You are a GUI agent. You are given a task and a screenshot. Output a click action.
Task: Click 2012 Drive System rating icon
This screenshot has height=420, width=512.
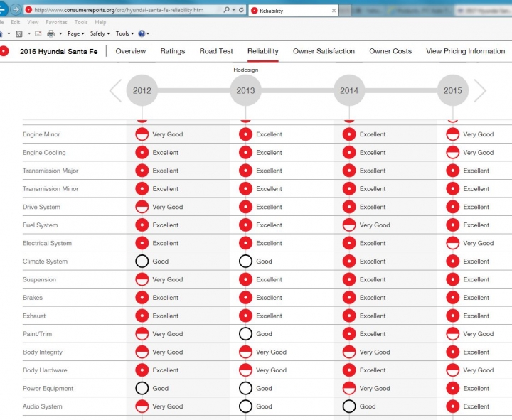(x=142, y=207)
